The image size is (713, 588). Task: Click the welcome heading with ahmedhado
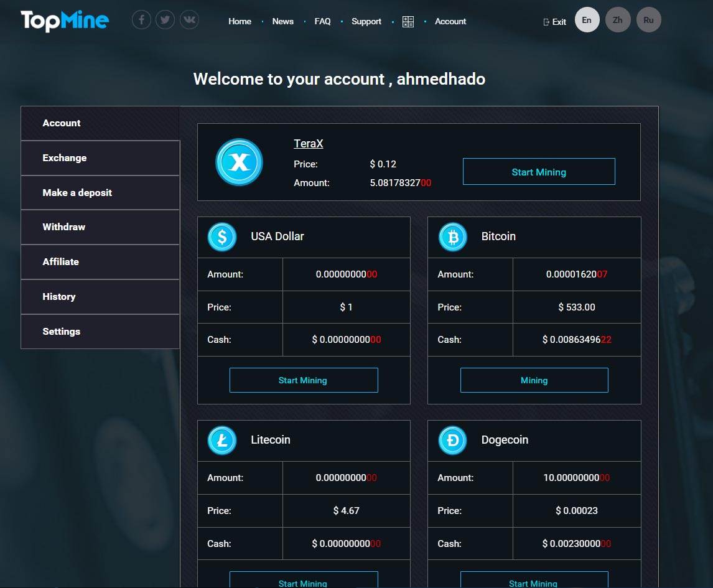pyautogui.click(x=339, y=79)
